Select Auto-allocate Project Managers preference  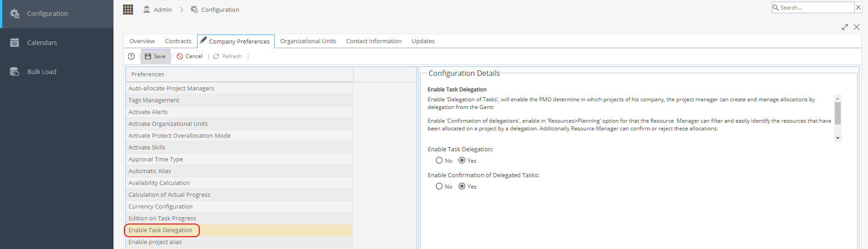pos(239,88)
